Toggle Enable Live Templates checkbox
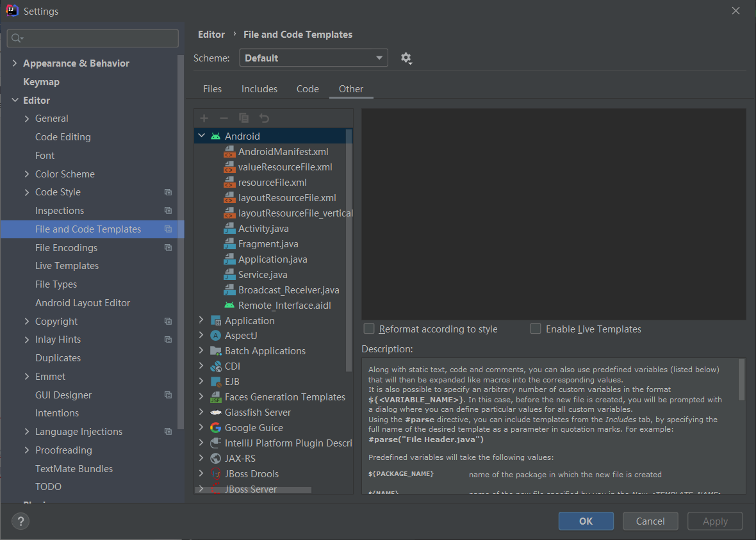Image resolution: width=756 pixels, height=540 pixels. pyautogui.click(x=535, y=329)
